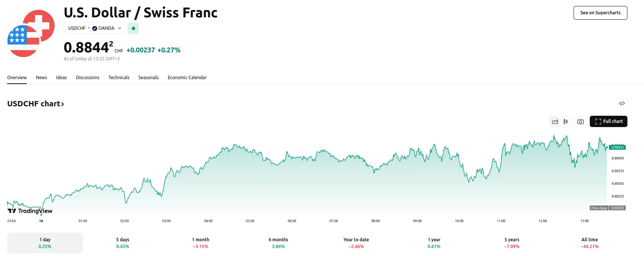Screen dimensions: 644x256
Task: Click the green market status indicator
Action: click(133, 28)
